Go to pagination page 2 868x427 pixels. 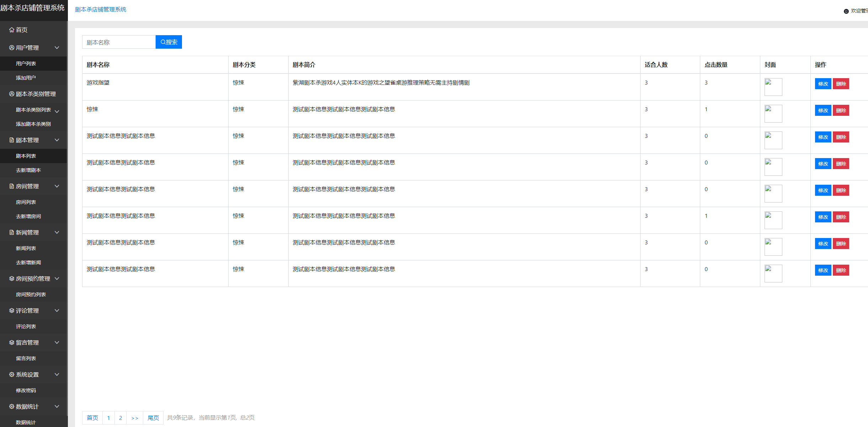120,418
